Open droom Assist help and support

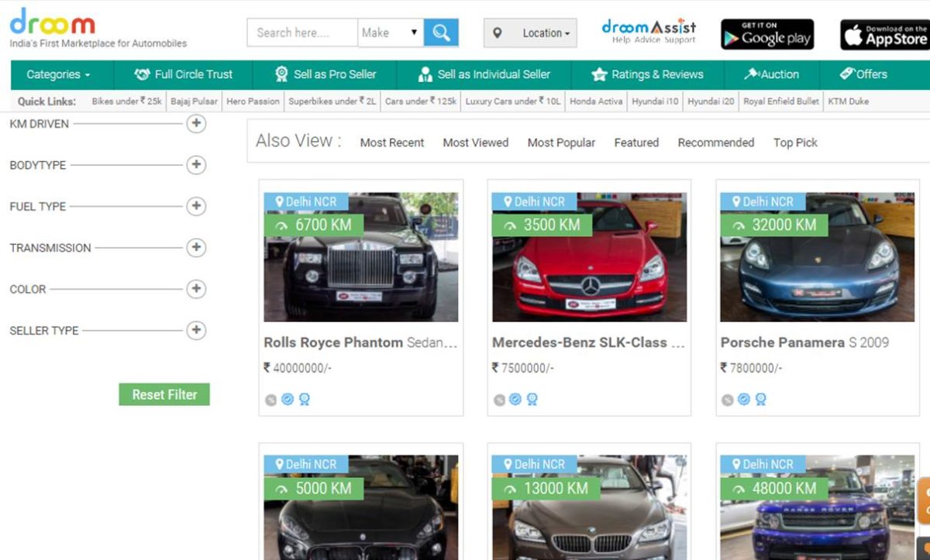pos(649,32)
